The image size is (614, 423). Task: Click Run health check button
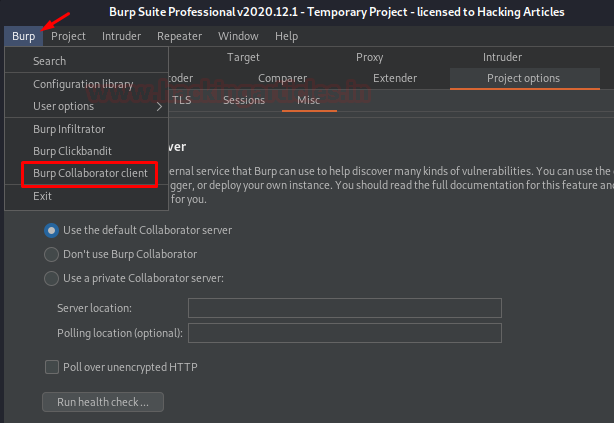click(x=103, y=402)
